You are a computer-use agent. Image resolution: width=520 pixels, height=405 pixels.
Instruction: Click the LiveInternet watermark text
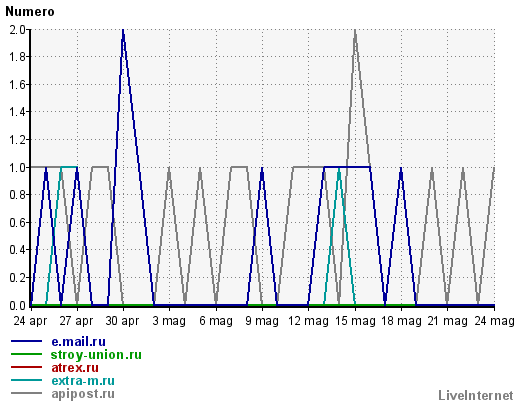click(x=476, y=396)
